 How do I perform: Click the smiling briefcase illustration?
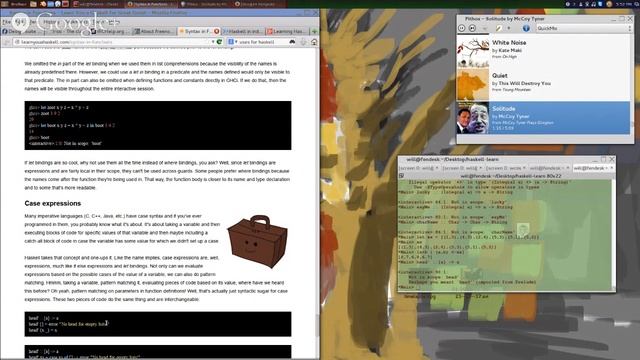coord(257,242)
